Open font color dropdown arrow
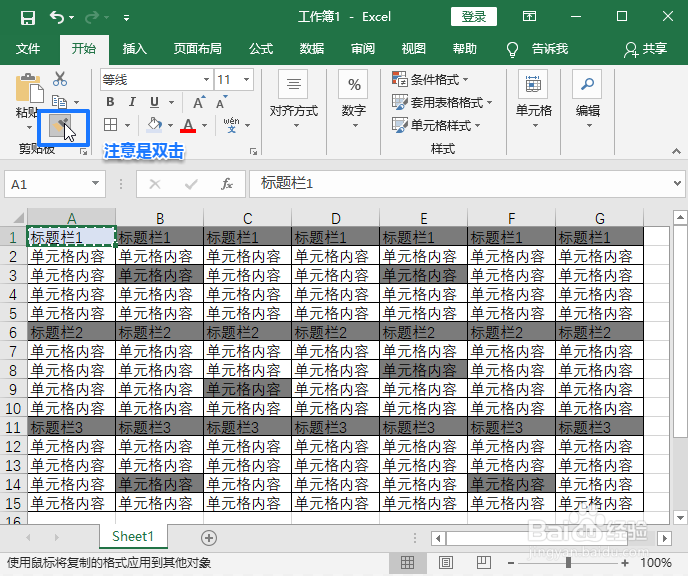Viewport: 688px width, 576px height. point(204,125)
